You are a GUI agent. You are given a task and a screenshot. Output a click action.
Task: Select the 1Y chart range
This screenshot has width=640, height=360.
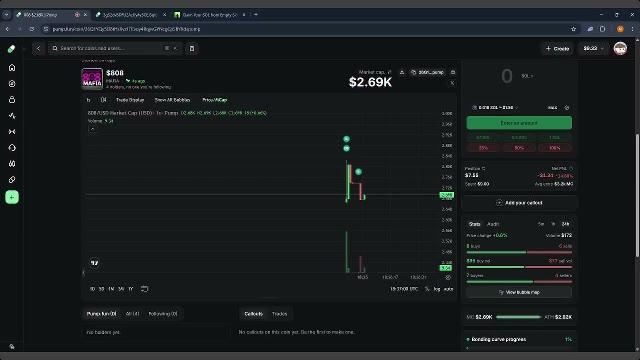(131, 289)
